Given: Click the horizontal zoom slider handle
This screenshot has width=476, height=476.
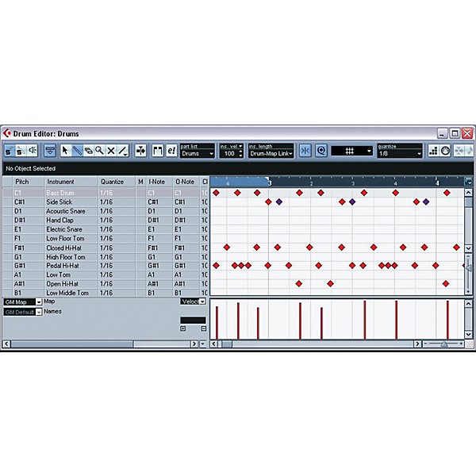Looking at the screenshot, I should tap(444, 344).
